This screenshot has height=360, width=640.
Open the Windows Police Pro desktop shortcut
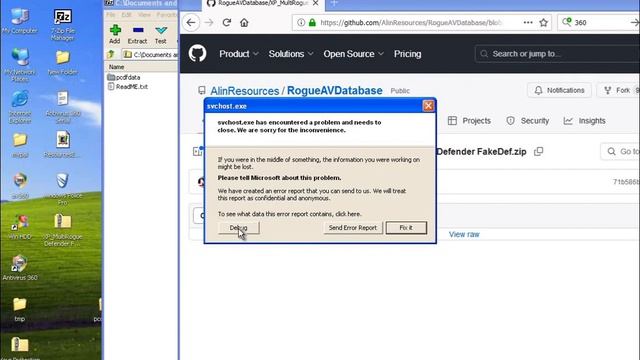pos(62,189)
